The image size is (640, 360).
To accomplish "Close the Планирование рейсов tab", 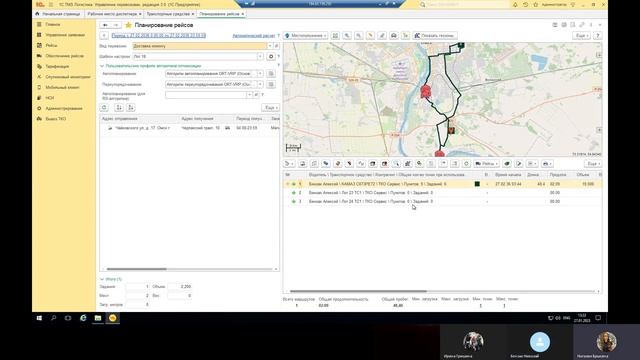I will point(242,14).
